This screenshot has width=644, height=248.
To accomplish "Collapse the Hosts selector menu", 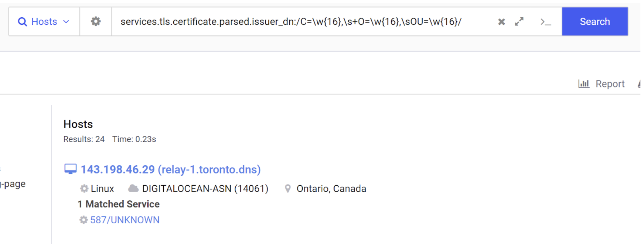I will [66, 22].
